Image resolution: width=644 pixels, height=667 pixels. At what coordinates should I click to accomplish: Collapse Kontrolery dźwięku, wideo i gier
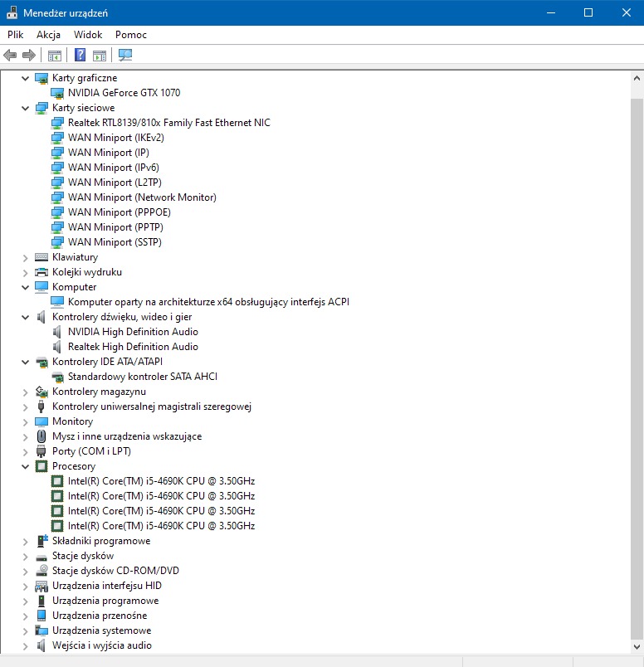[x=25, y=318]
